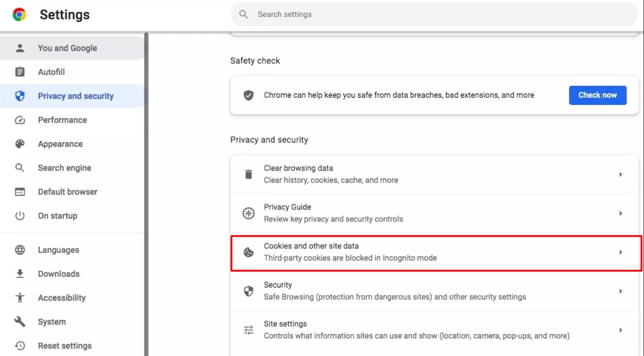Click the Performance gauge icon

(20, 120)
